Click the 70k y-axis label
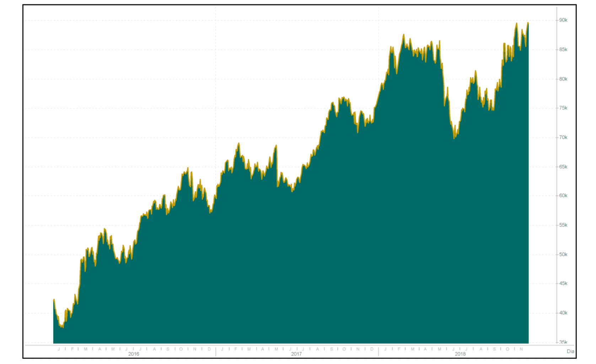 point(563,138)
